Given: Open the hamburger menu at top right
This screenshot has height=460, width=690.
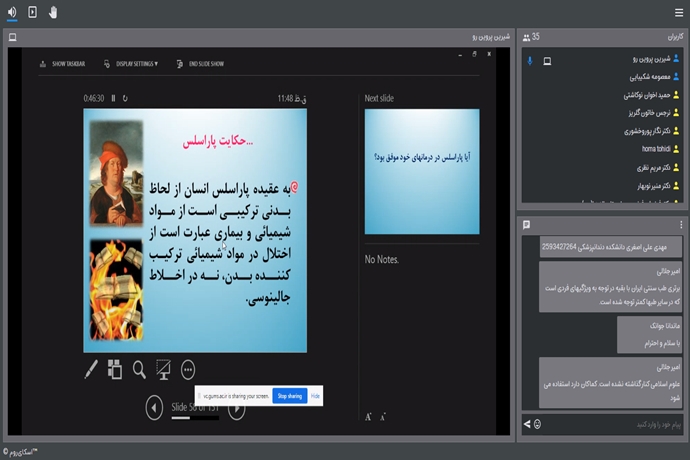Looking at the screenshot, I should coord(679,12).
